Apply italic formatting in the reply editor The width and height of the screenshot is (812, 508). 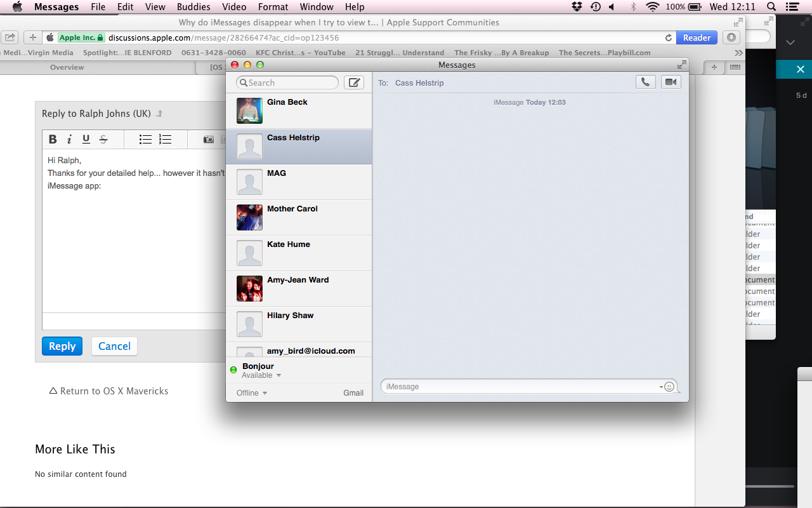coord(69,140)
